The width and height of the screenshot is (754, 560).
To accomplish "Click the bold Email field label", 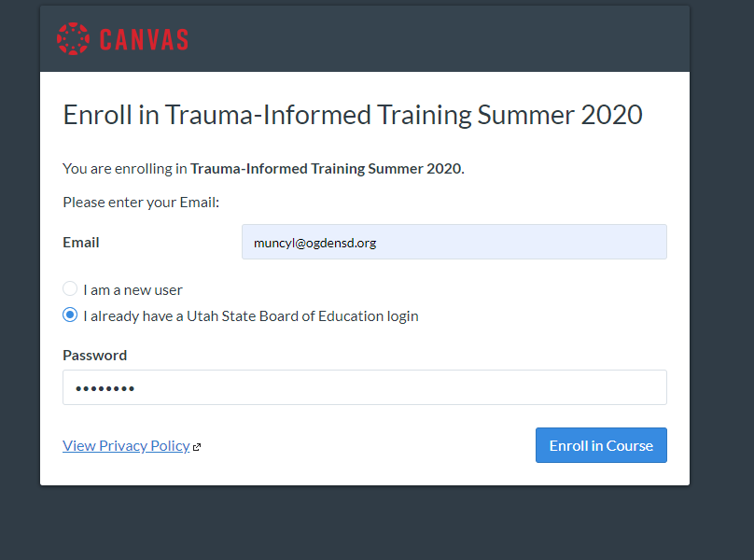I will pos(81,242).
